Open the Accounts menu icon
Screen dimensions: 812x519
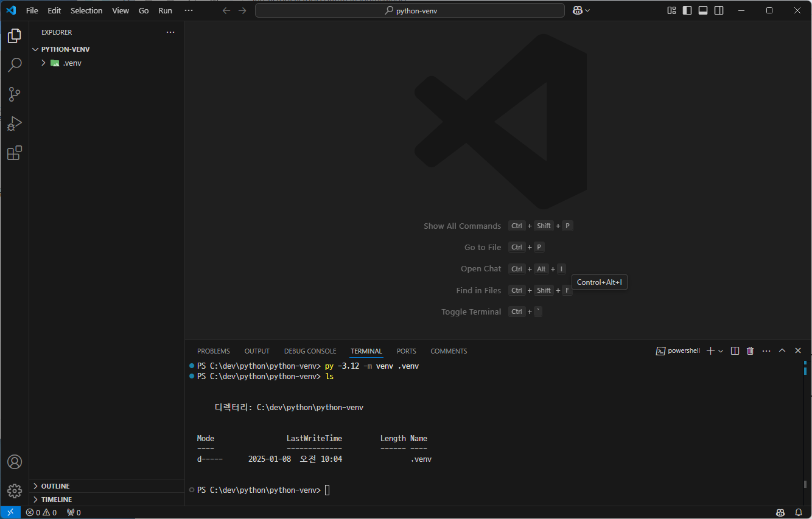point(15,462)
